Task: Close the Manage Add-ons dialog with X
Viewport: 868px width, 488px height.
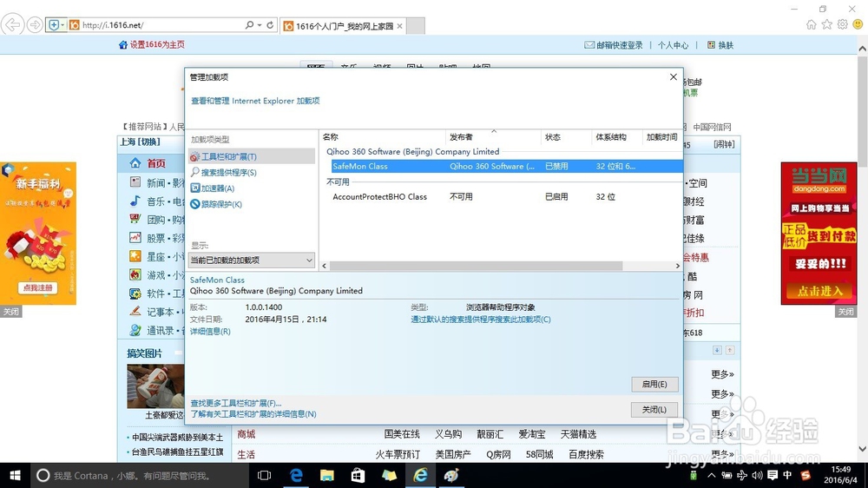Action: pyautogui.click(x=674, y=77)
